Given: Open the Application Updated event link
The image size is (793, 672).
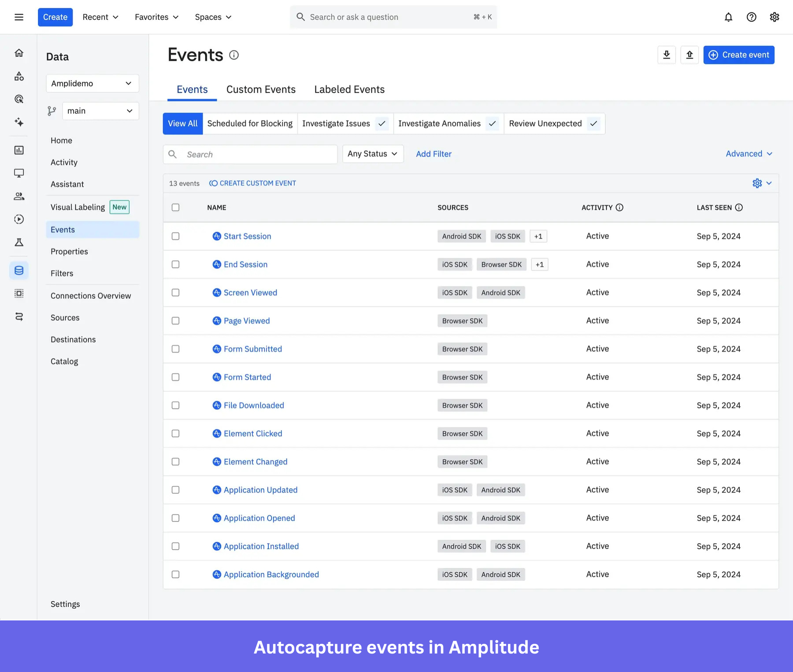Looking at the screenshot, I should click(x=260, y=490).
